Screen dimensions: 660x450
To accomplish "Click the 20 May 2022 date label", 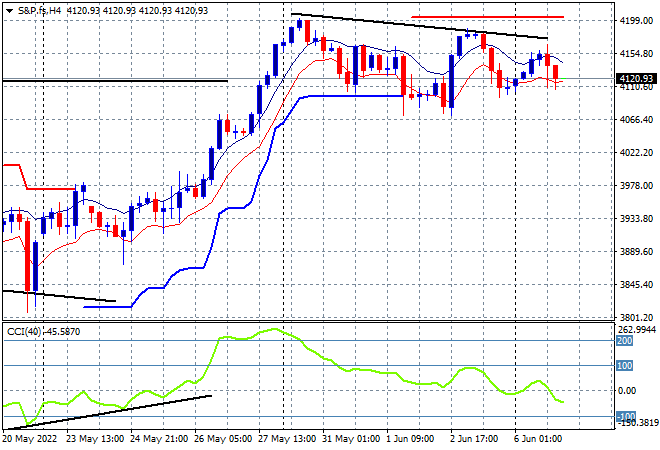I will coord(29,439).
